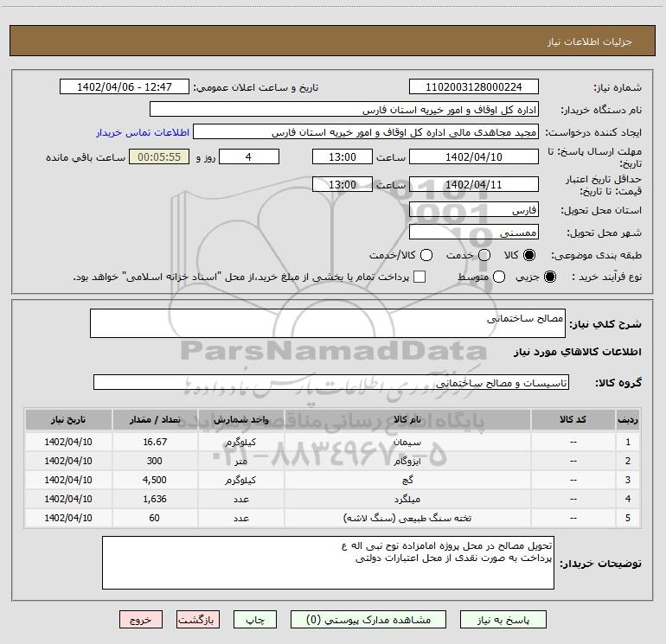Click the میلگرد item name cell
666x644 pixels.
407,499
